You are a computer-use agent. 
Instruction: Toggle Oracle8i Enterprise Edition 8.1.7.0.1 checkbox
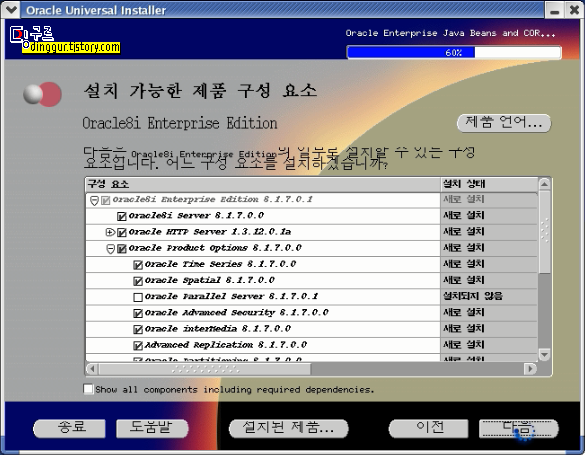coord(106,201)
